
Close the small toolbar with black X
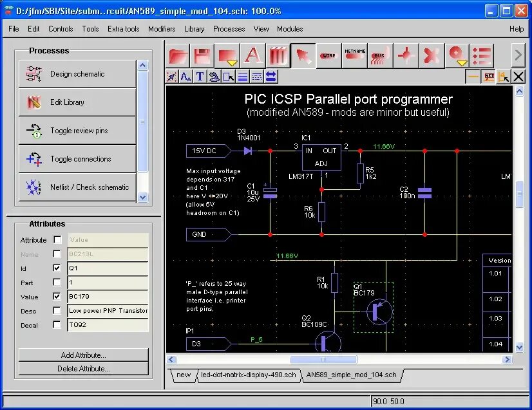[518, 77]
